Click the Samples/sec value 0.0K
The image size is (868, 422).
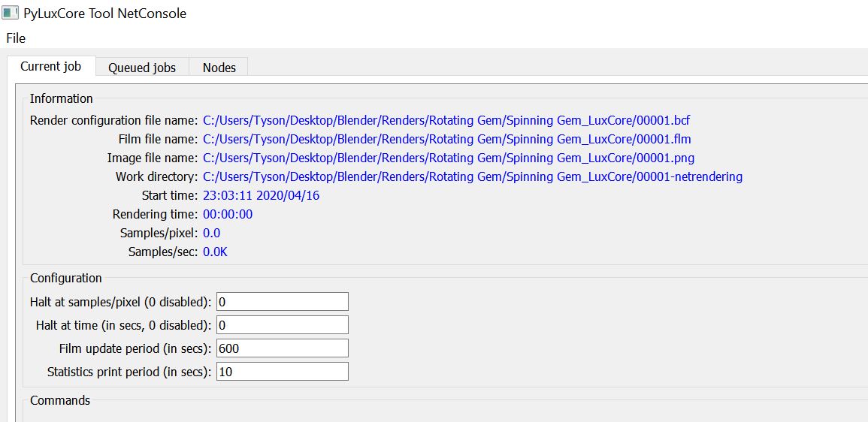click(x=215, y=252)
